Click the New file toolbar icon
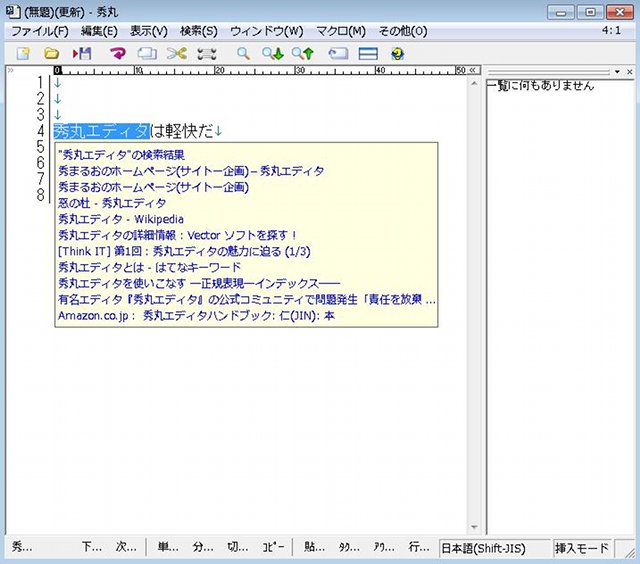The width and height of the screenshot is (640, 564). pyautogui.click(x=23, y=53)
